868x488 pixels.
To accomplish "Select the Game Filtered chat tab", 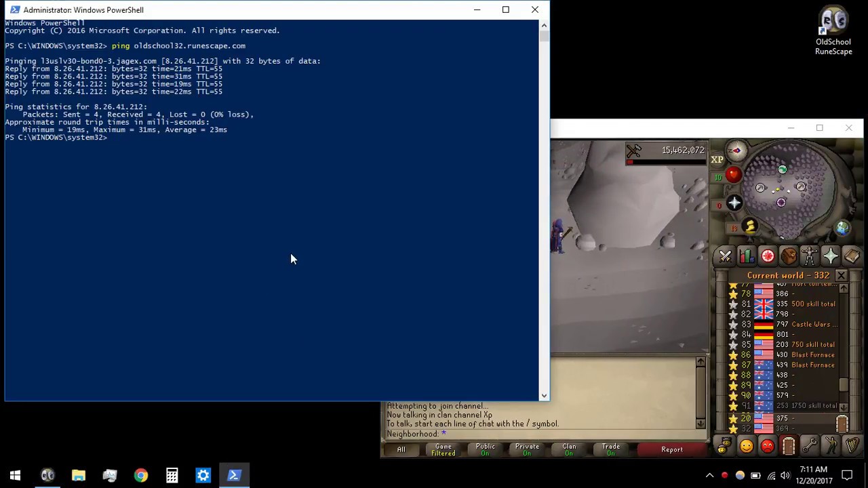I will pos(443,449).
